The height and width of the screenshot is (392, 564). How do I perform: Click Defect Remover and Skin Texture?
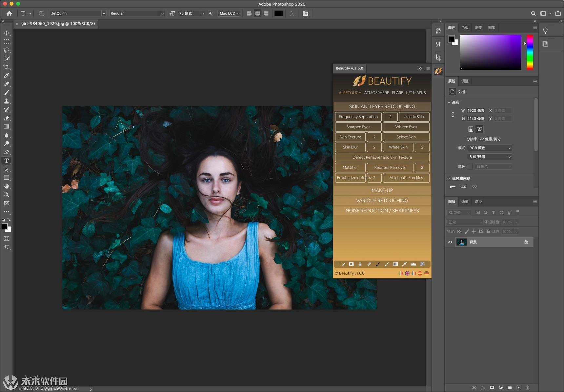(382, 157)
